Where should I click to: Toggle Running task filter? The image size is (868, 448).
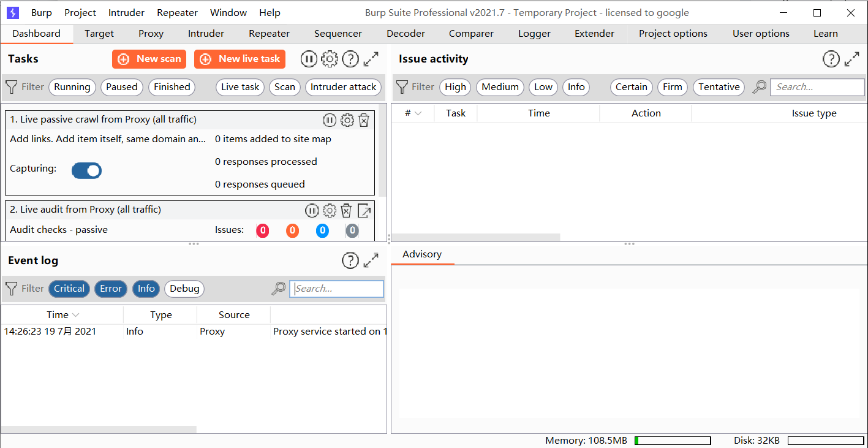pos(72,87)
